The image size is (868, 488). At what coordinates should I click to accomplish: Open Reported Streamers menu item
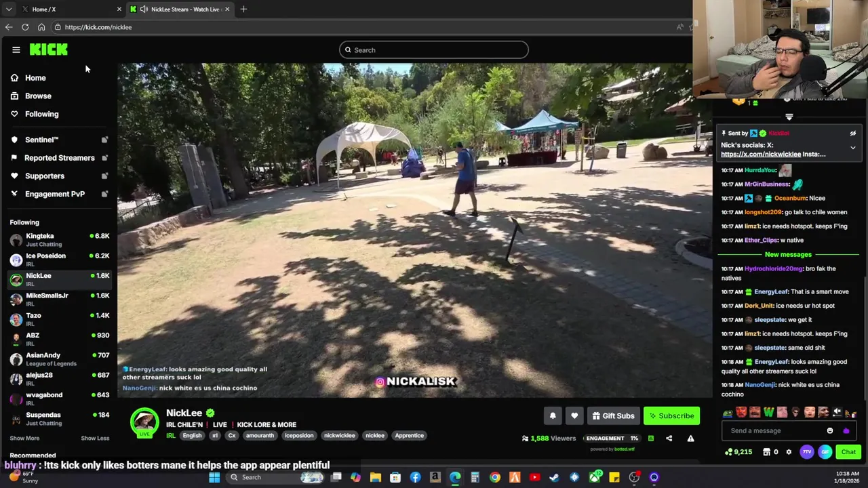59,158
